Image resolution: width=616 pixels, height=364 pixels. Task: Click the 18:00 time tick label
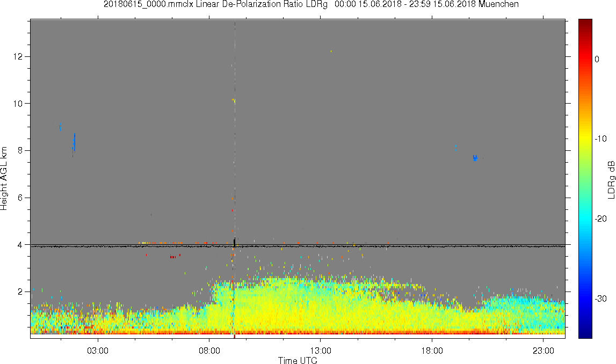[x=432, y=351]
